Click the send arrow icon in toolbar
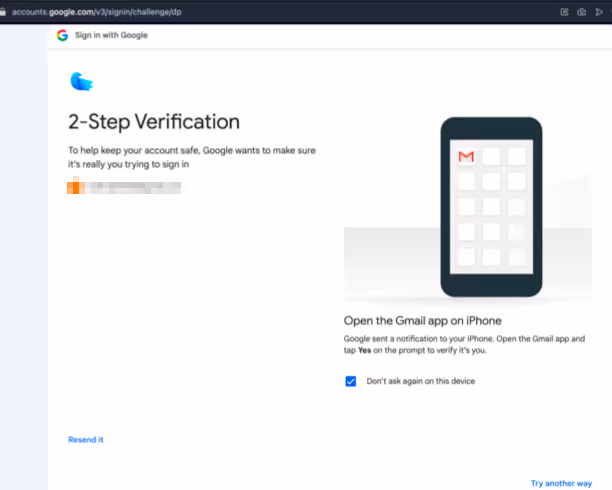The width and height of the screenshot is (612, 490). [599, 12]
